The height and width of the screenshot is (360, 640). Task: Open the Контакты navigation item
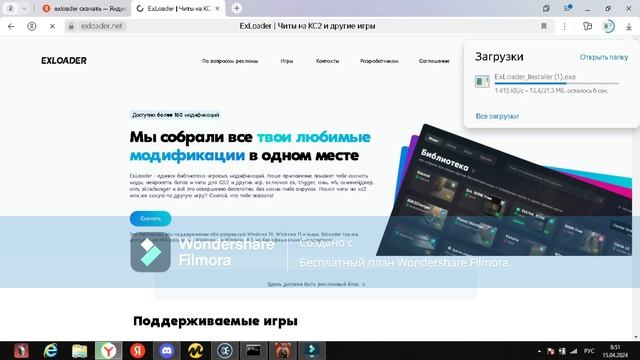327,61
